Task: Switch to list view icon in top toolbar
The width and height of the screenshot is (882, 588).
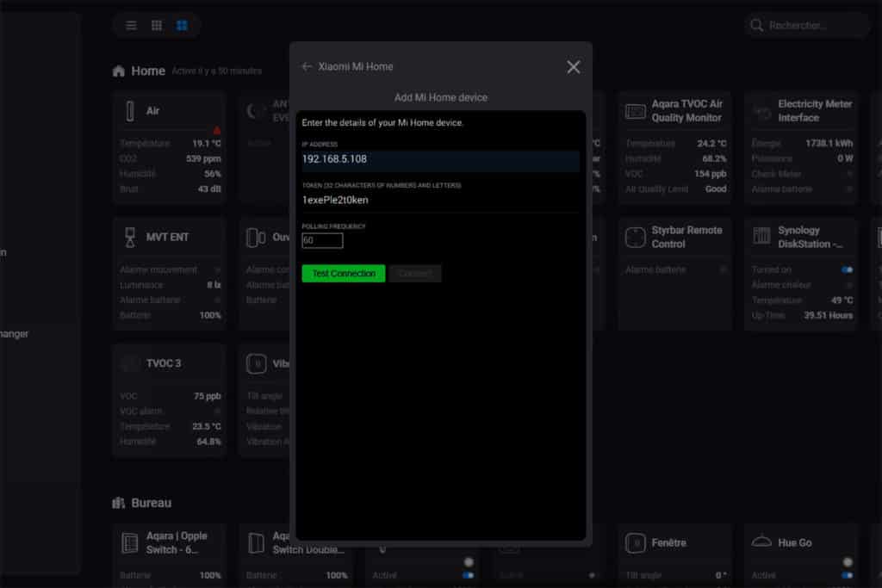Action: 131,25
